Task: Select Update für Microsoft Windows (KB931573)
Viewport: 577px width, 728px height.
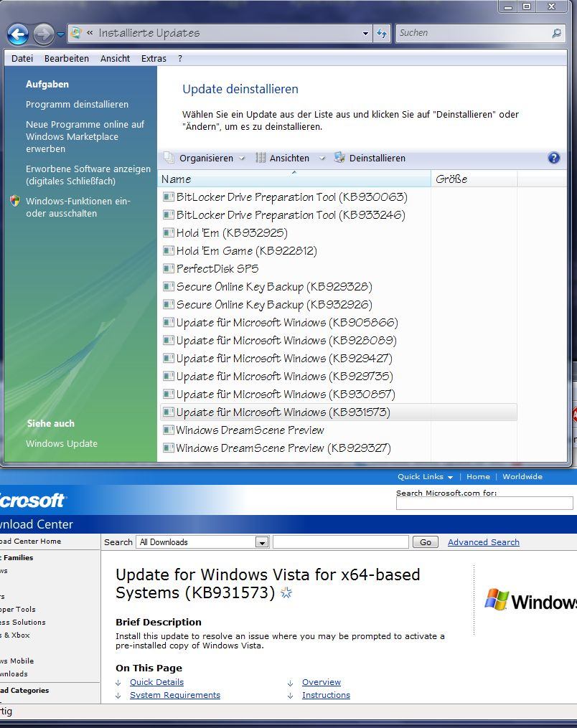Action: point(338,412)
